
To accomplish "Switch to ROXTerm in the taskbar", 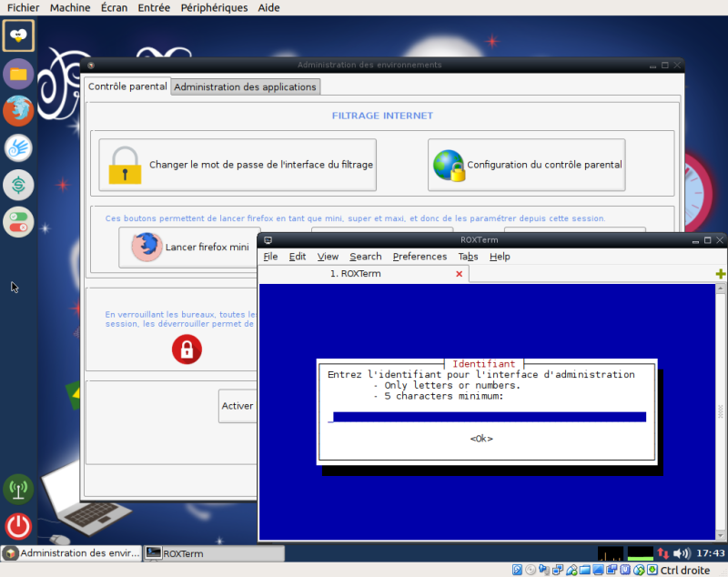I will click(214, 553).
